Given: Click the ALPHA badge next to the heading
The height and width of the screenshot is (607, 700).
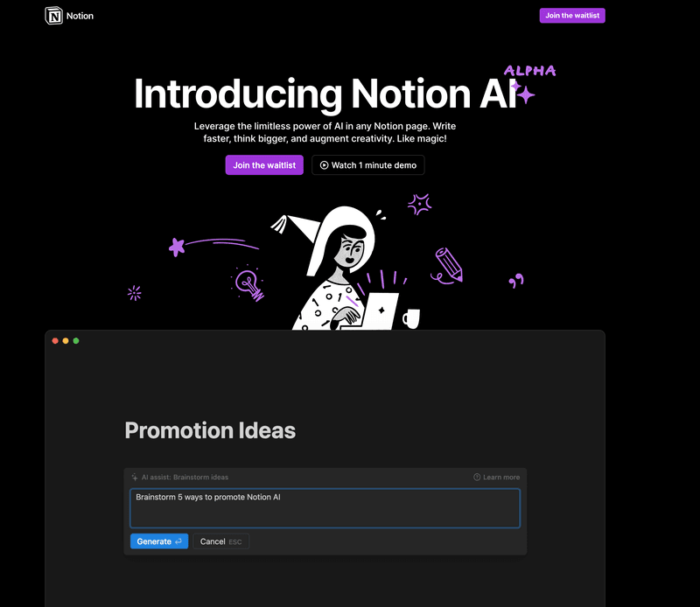Looking at the screenshot, I should [529, 70].
